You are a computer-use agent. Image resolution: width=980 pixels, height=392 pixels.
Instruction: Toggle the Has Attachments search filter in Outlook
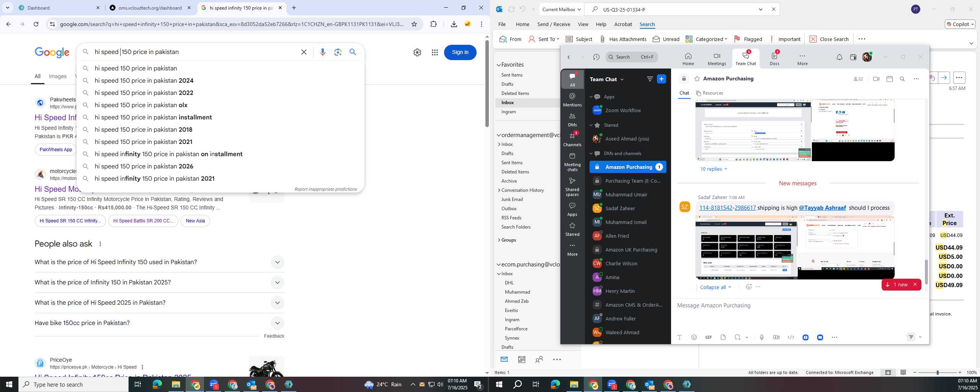623,39
